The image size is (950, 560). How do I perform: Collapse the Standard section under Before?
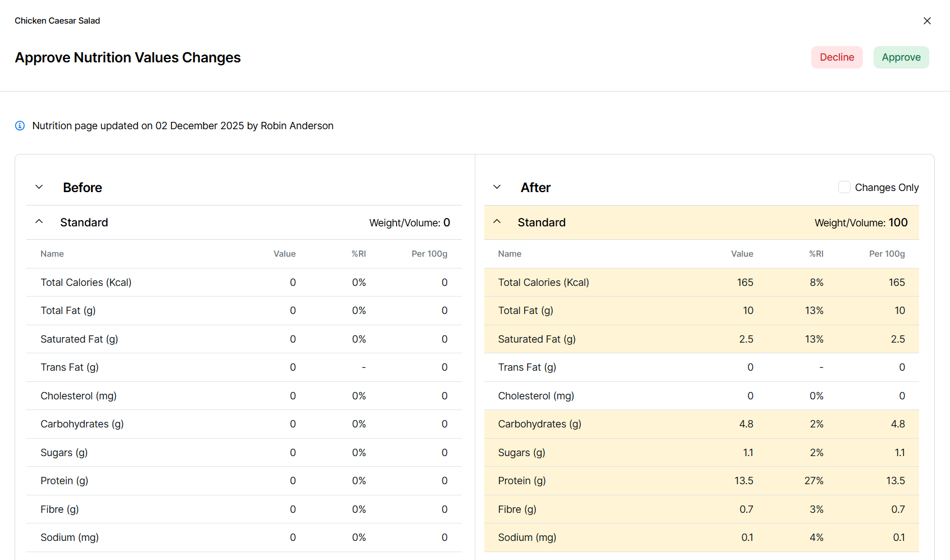pos(39,222)
